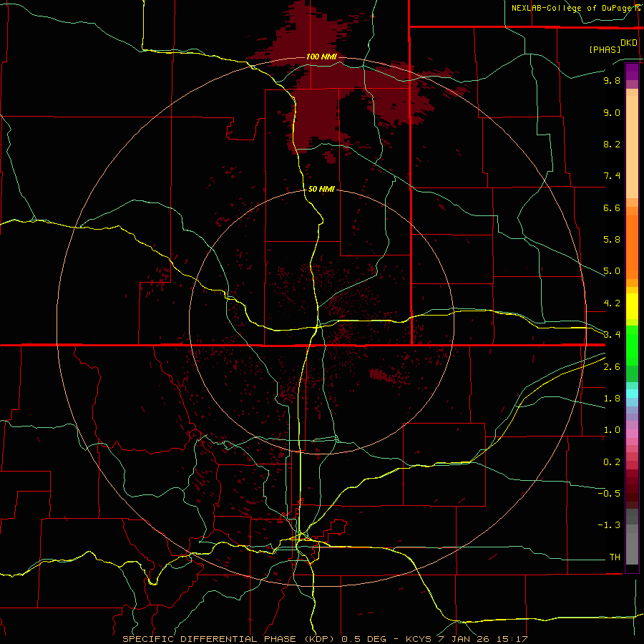Screen dimensions: 644x644
Task: Pick the cyan segment of color bar
Action: tap(632, 394)
